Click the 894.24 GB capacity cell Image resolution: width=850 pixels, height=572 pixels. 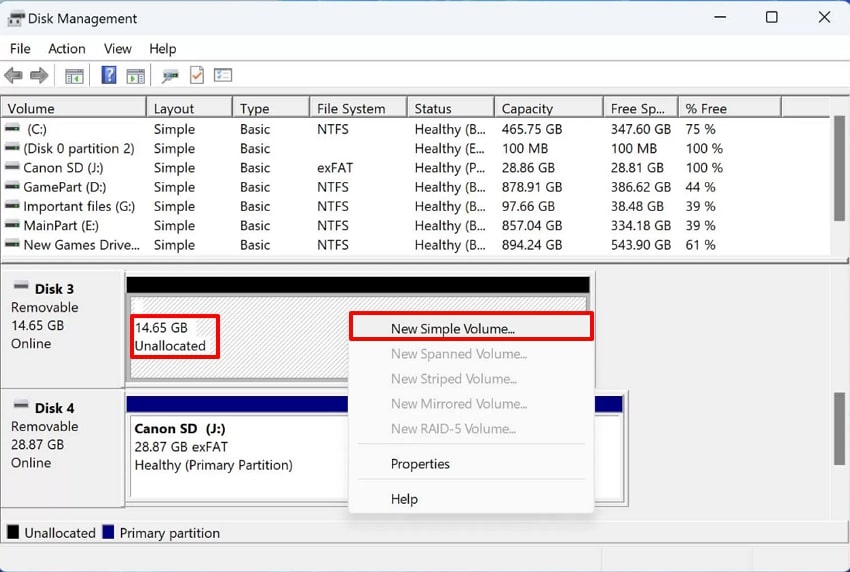coord(532,245)
